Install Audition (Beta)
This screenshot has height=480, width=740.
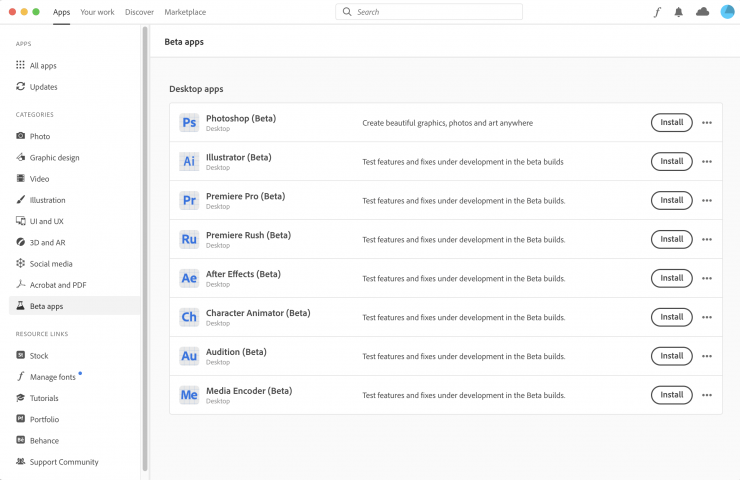coord(671,356)
